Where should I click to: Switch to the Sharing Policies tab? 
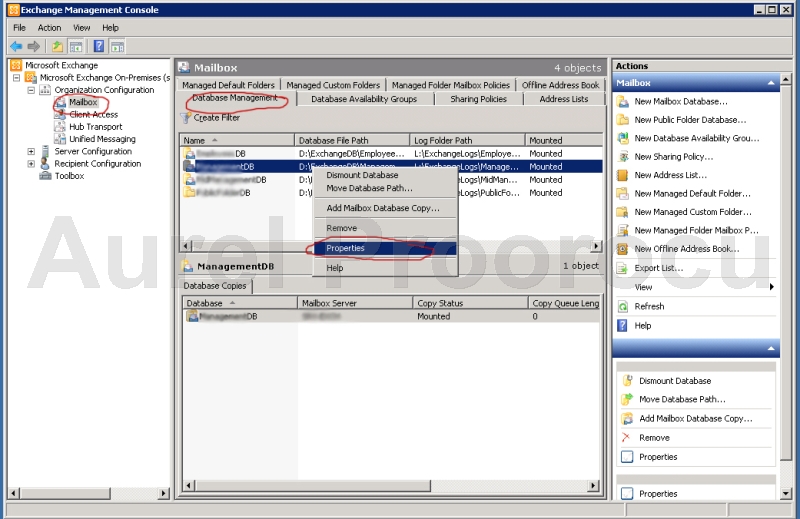click(x=478, y=99)
